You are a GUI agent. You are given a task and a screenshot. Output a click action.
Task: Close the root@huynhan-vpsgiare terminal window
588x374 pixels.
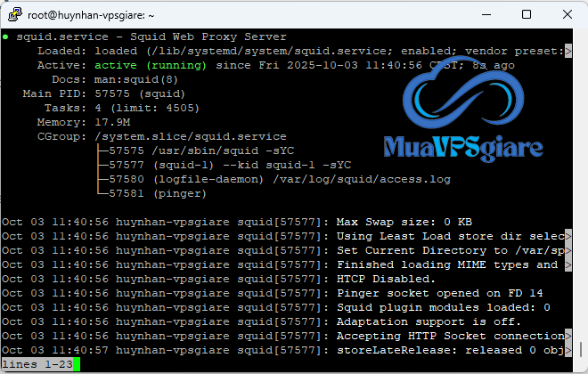(x=566, y=14)
